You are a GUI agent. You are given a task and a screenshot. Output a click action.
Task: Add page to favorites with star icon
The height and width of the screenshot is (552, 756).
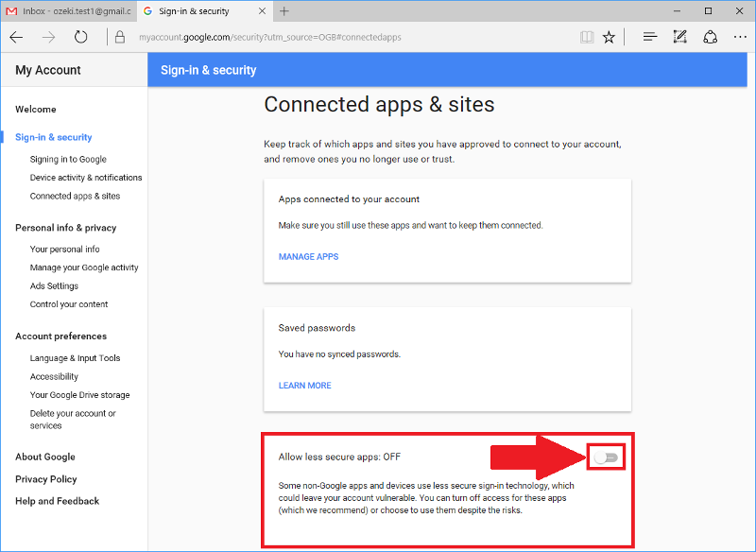tap(610, 37)
